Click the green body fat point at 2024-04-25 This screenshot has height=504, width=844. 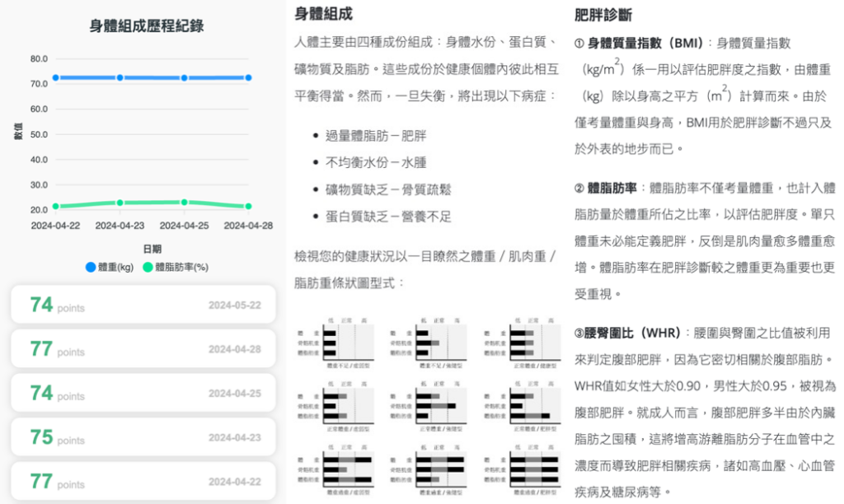coord(184,203)
